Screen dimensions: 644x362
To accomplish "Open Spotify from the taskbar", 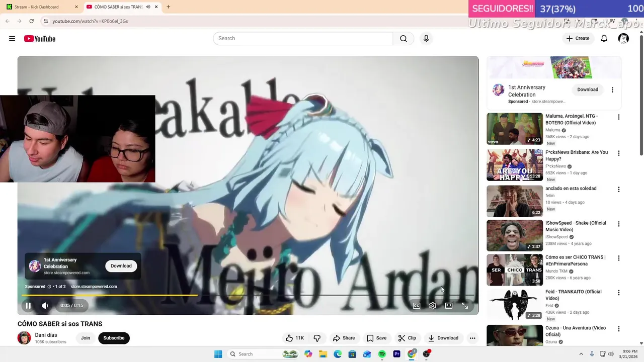I will [382, 354].
